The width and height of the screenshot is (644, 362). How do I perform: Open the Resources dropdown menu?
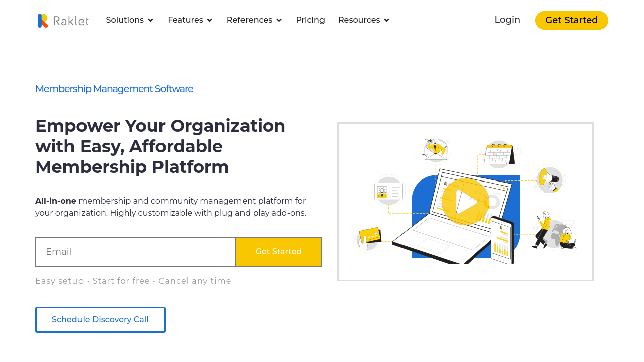coord(364,20)
